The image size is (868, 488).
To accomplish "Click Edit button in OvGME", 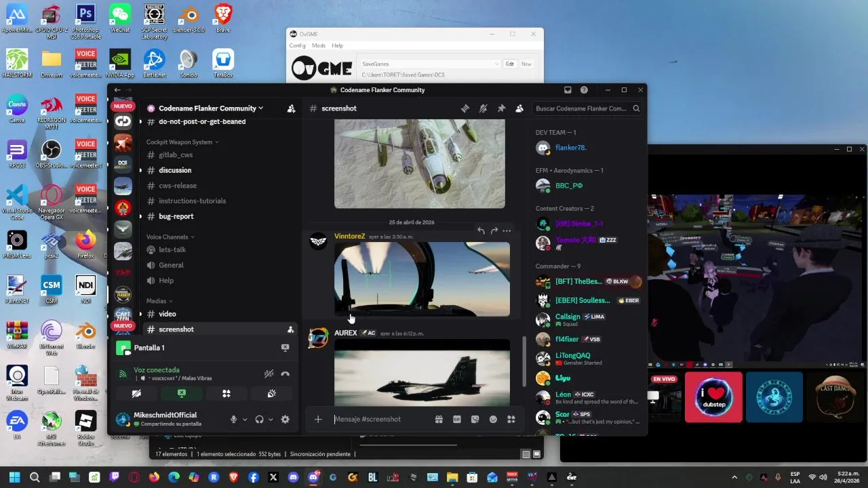I will click(x=510, y=64).
